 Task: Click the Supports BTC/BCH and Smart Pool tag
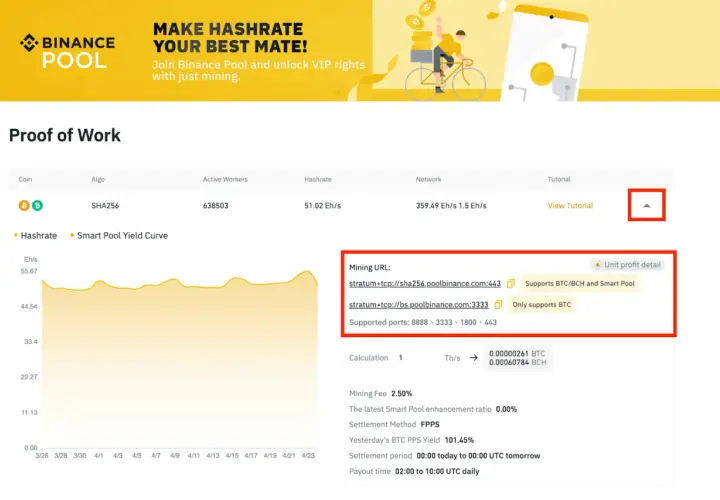tap(579, 284)
